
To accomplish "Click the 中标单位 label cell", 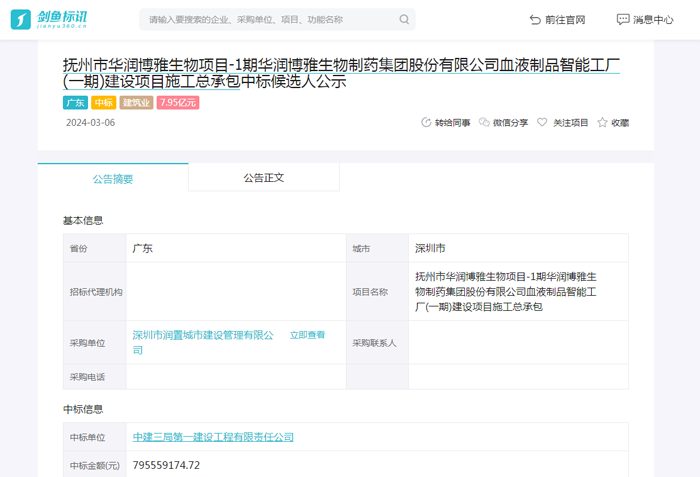I will pyautogui.click(x=95, y=437).
